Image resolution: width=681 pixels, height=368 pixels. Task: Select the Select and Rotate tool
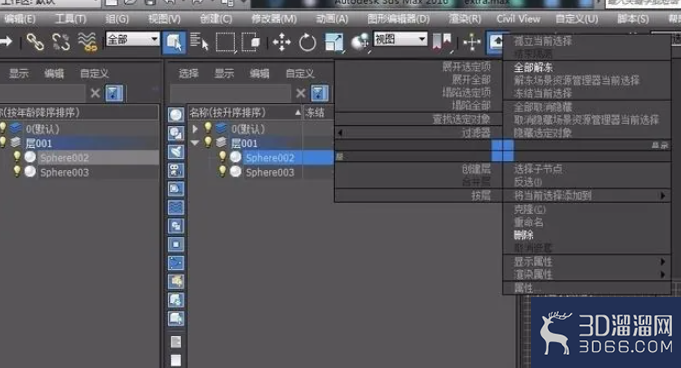point(307,43)
